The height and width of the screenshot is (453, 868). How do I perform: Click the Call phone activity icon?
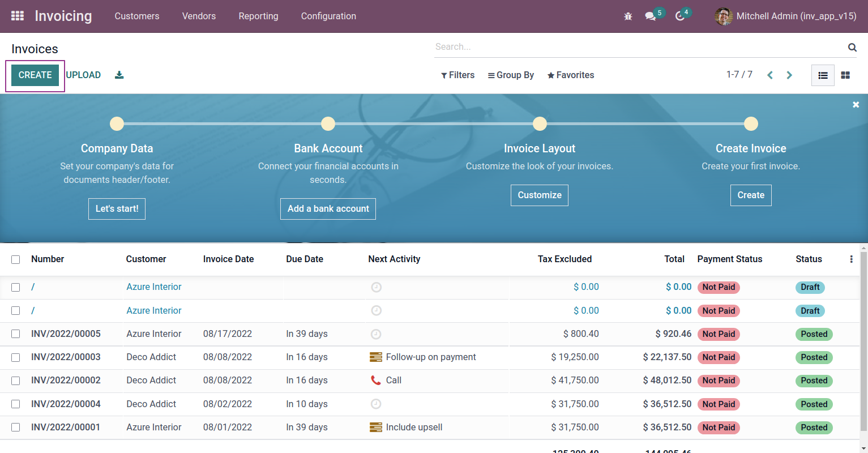coord(376,381)
